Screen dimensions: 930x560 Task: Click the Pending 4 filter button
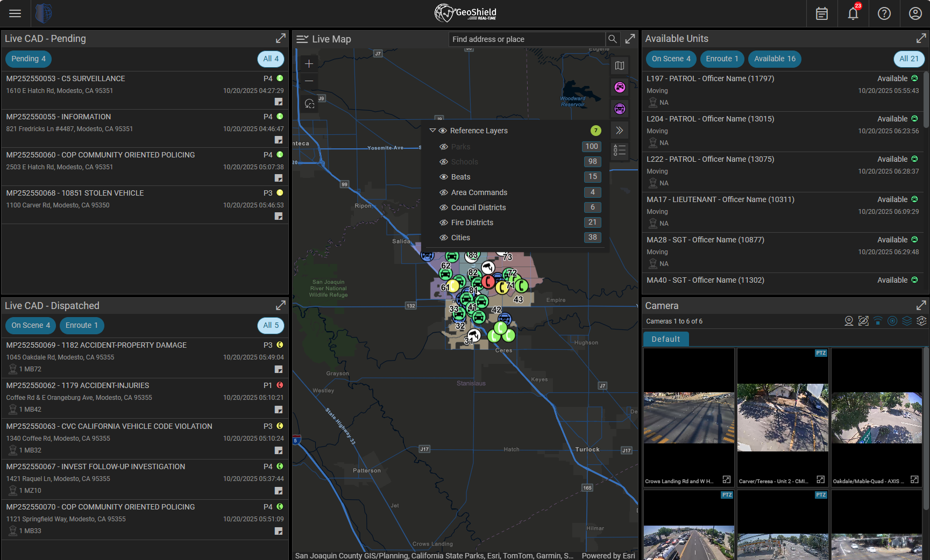[x=29, y=59]
